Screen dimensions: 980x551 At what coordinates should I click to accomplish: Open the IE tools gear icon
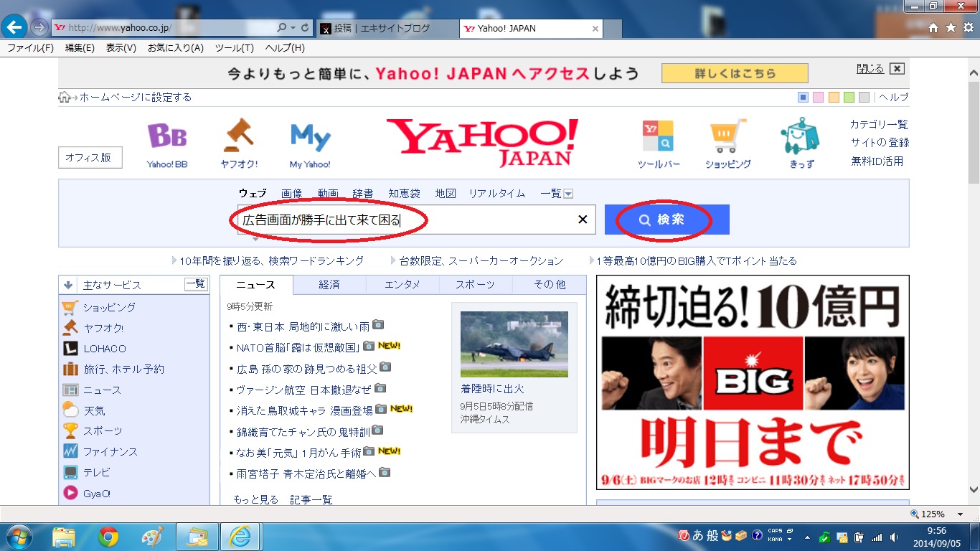[967, 28]
